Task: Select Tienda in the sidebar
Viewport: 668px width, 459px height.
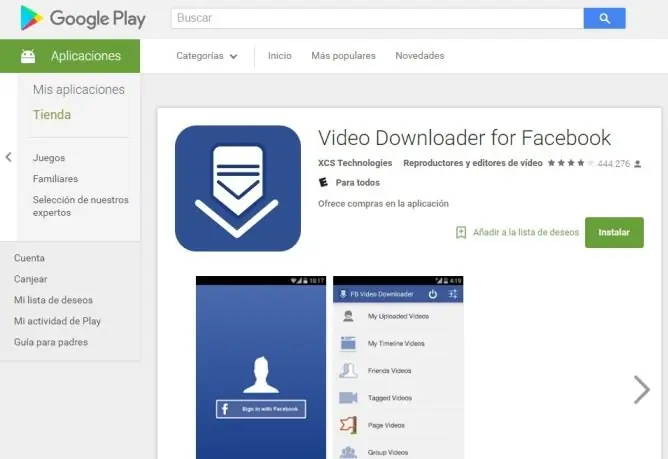Action: pos(52,115)
